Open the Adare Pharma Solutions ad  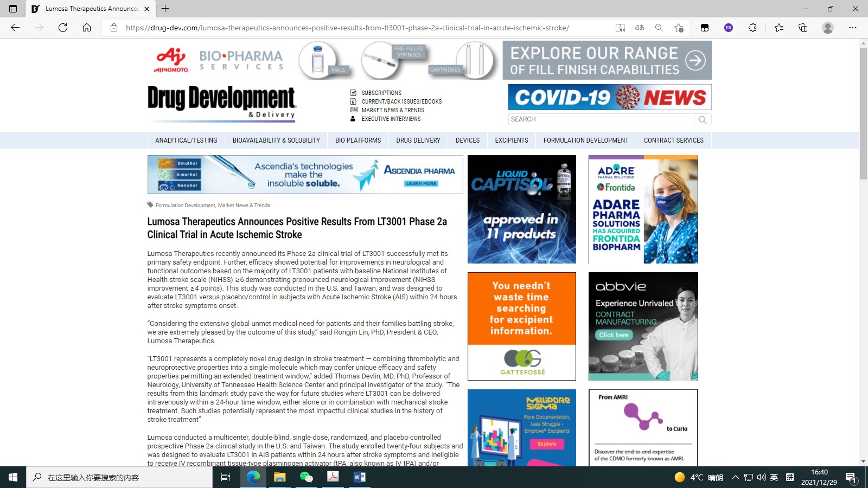(643, 209)
